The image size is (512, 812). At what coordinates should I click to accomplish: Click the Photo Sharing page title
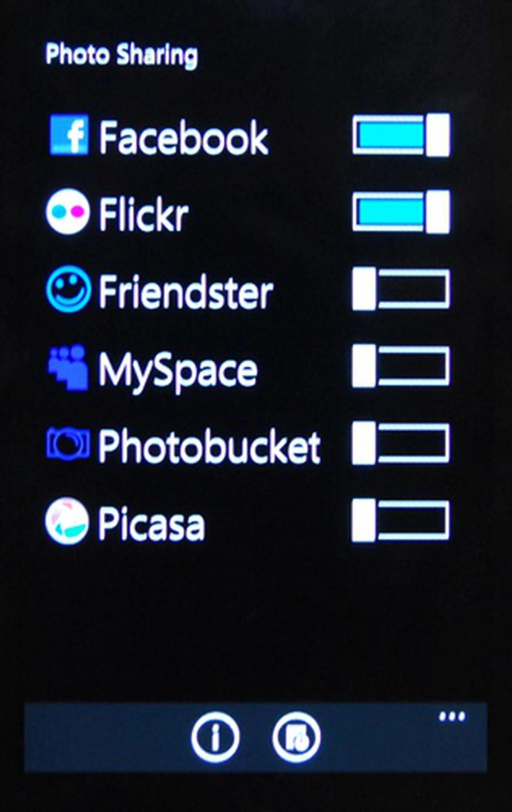pyautogui.click(x=121, y=55)
